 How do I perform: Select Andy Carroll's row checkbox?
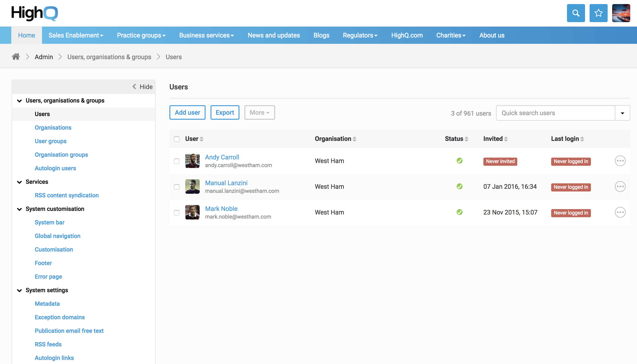click(177, 161)
